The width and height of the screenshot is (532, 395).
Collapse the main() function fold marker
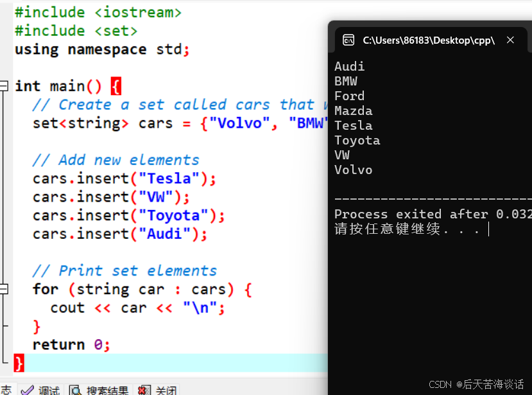tap(4, 85)
